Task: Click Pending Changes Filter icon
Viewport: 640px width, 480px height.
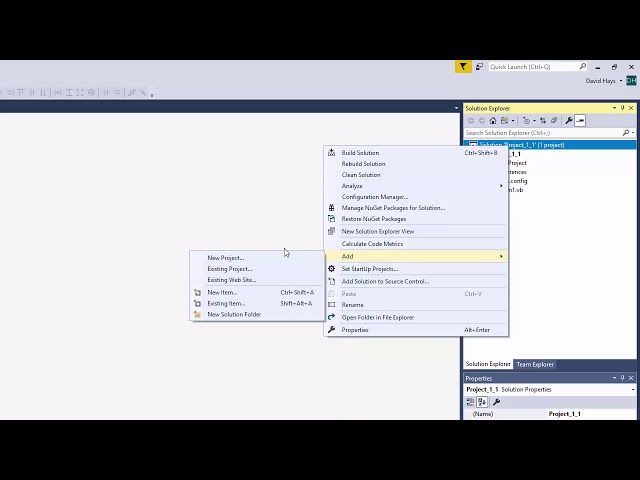Action: pyautogui.click(x=527, y=120)
